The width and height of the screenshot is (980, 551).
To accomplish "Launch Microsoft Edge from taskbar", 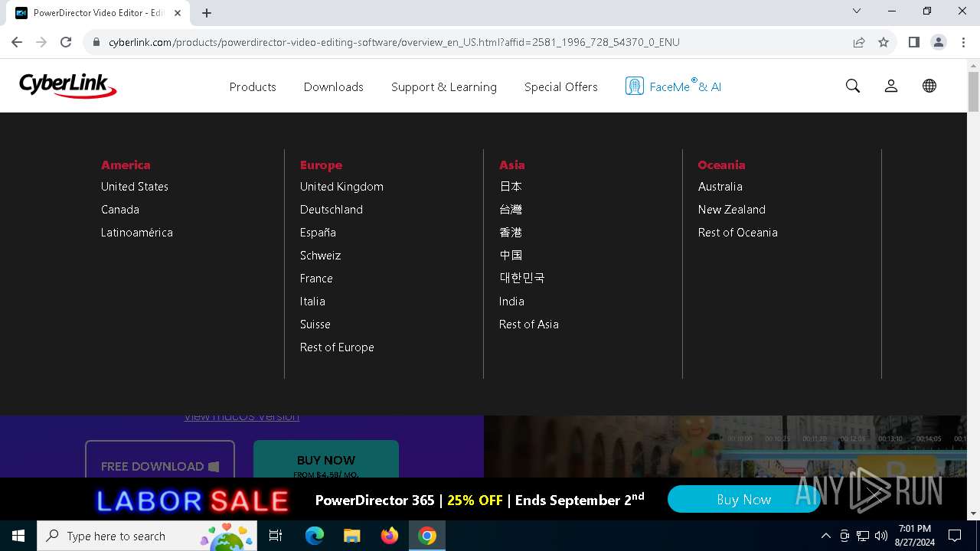I will [x=315, y=536].
